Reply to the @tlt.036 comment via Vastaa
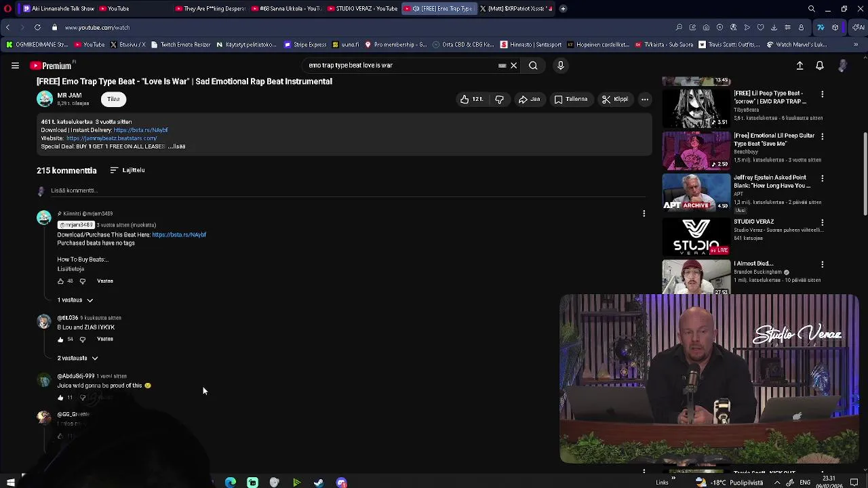This screenshot has height=488, width=868. tap(104, 339)
